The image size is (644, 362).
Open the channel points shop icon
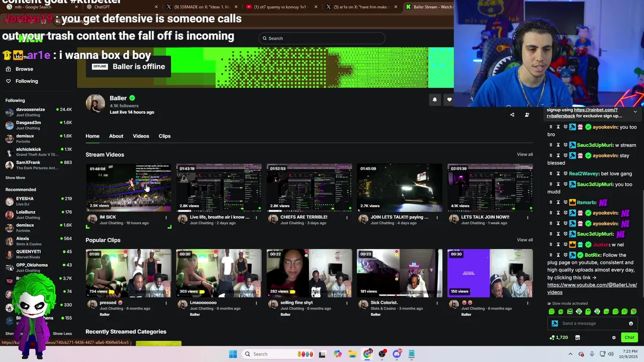[578, 337]
